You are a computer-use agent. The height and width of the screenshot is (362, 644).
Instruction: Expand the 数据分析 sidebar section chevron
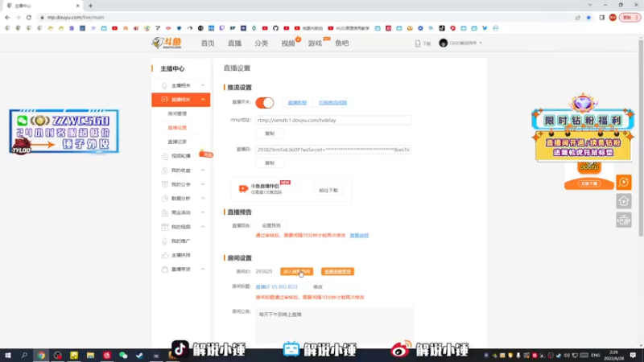203,198
